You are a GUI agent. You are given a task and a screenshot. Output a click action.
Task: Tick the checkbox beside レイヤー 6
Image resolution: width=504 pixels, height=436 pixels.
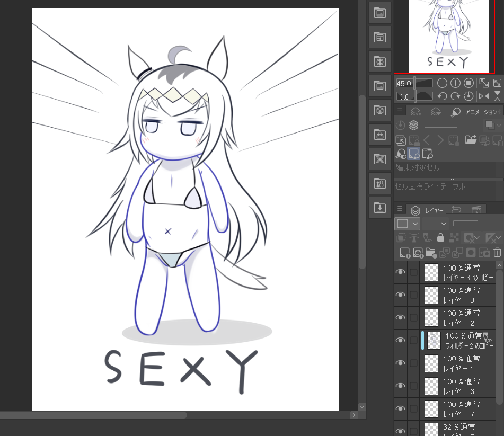coord(413,386)
